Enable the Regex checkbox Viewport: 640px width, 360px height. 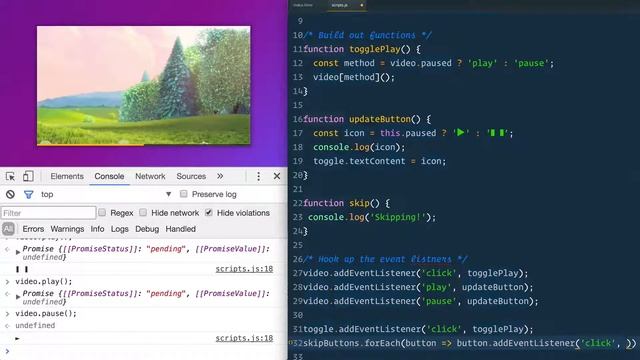[102, 212]
